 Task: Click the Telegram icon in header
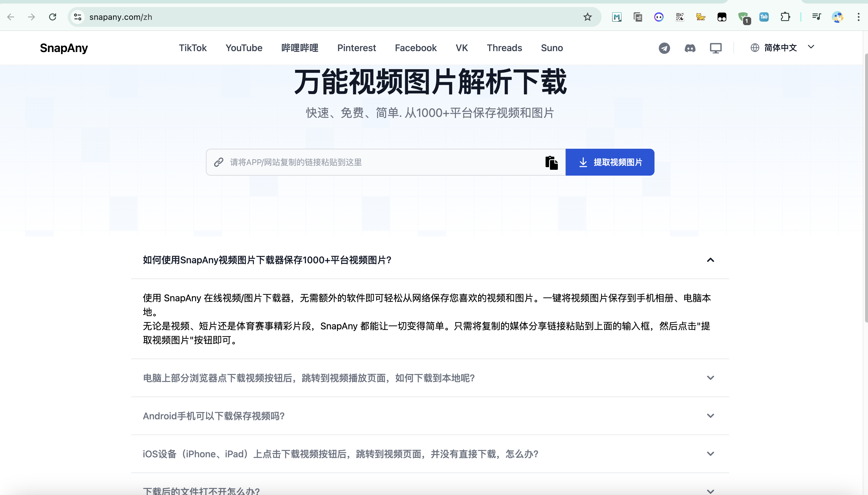[x=664, y=48]
